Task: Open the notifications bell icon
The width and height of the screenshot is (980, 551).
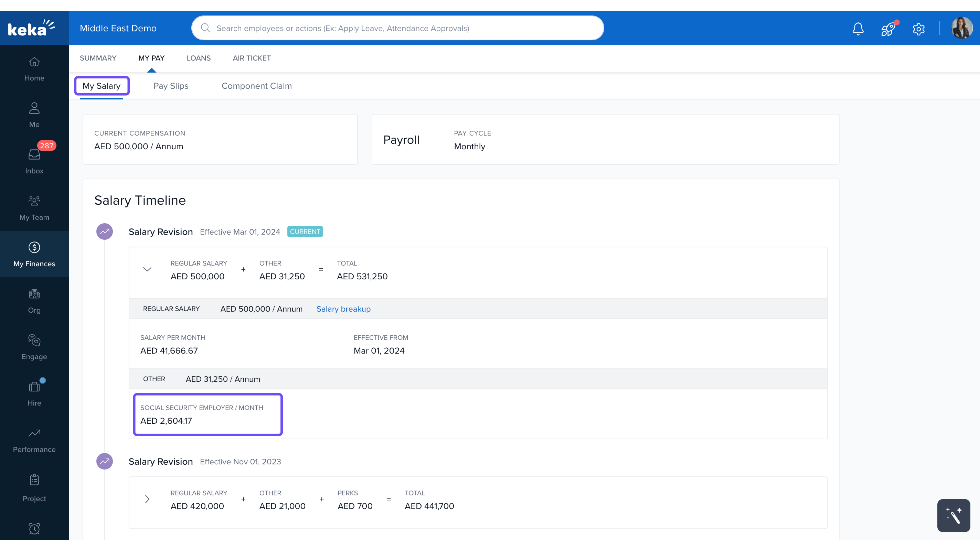Action: coord(858,29)
